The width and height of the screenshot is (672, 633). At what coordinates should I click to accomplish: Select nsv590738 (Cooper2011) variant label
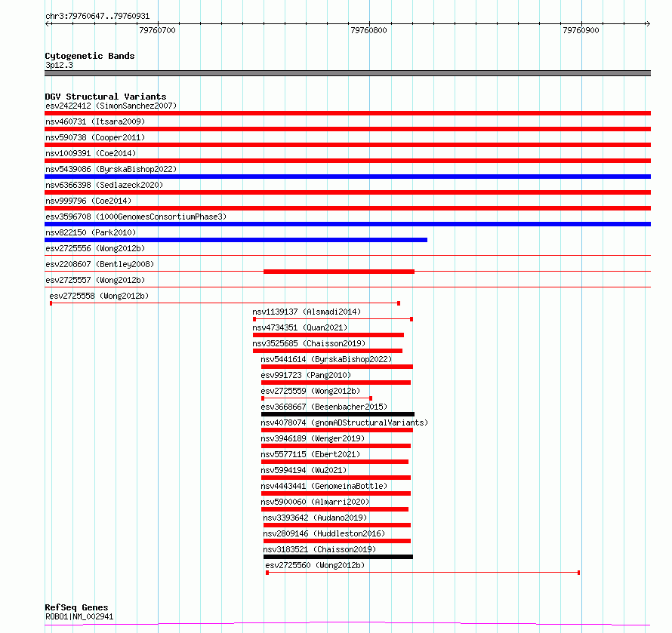coord(95,137)
